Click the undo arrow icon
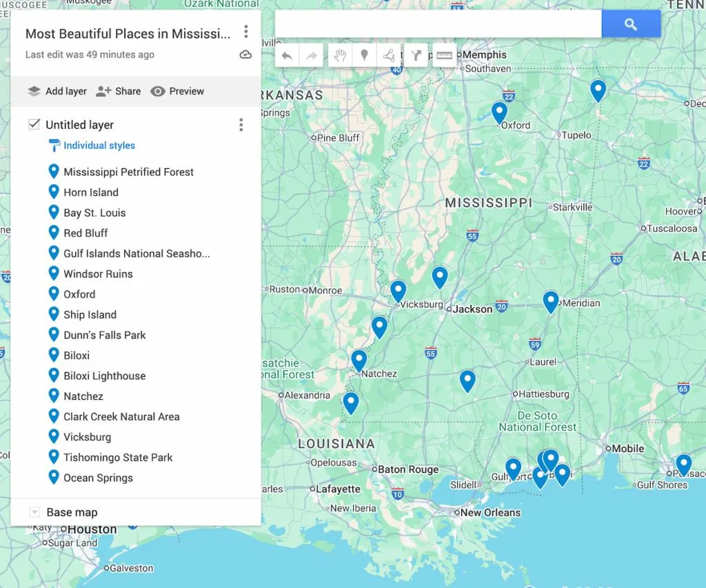 coord(287,56)
